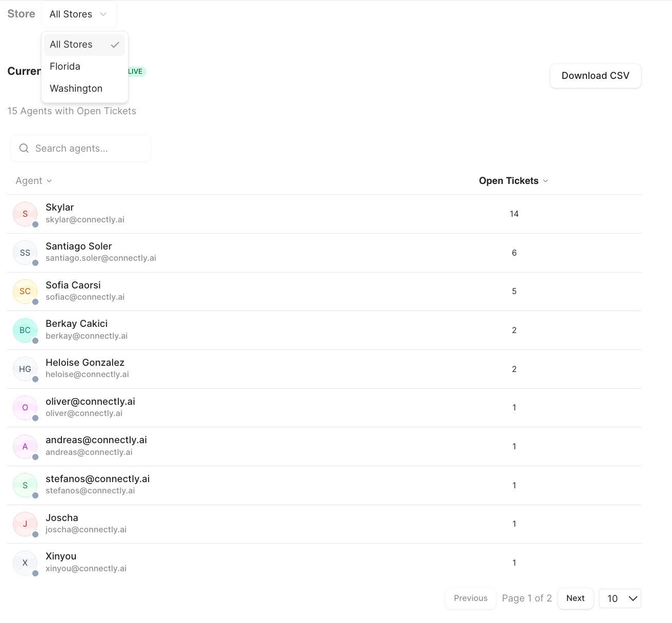Sort by Agent column header
The height and width of the screenshot is (623, 672).
tap(34, 181)
